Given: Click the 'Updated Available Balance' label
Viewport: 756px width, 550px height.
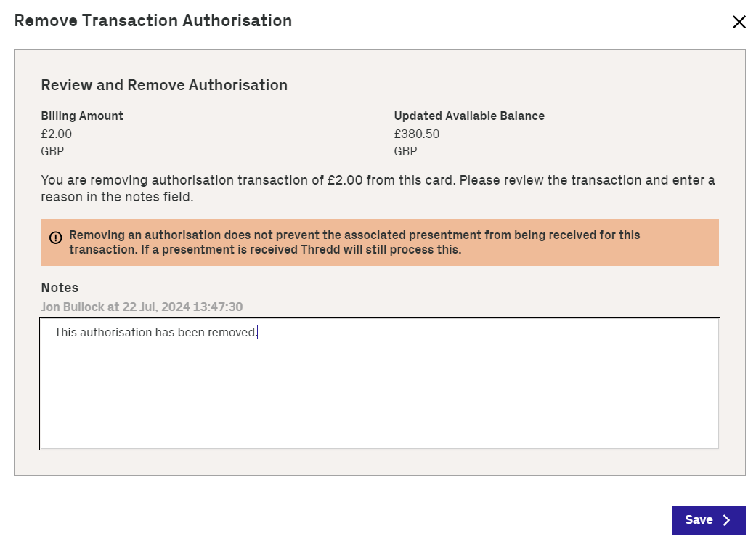Looking at the screenshot, I should 469,116.
